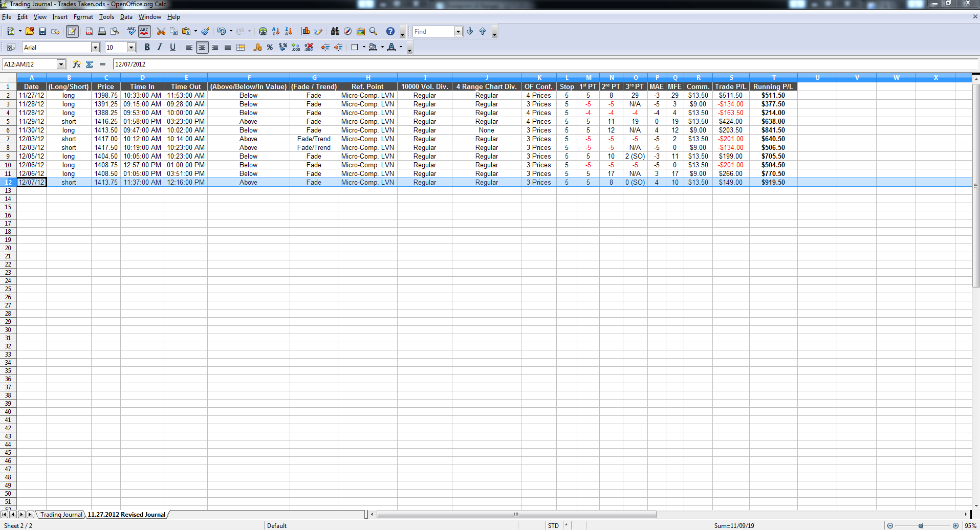
Task: Undo the last action
Action: pyautogui.click(x=221, y=31)
